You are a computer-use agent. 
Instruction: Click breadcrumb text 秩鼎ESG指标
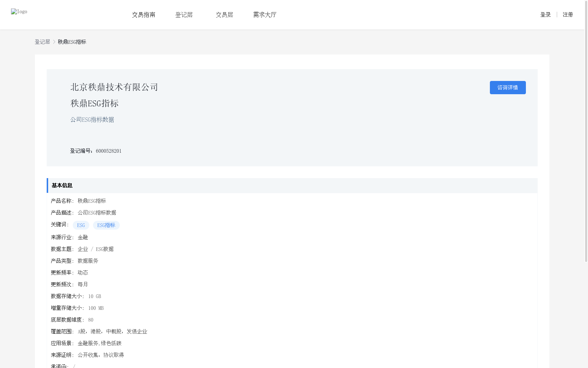tap(72, 42)
